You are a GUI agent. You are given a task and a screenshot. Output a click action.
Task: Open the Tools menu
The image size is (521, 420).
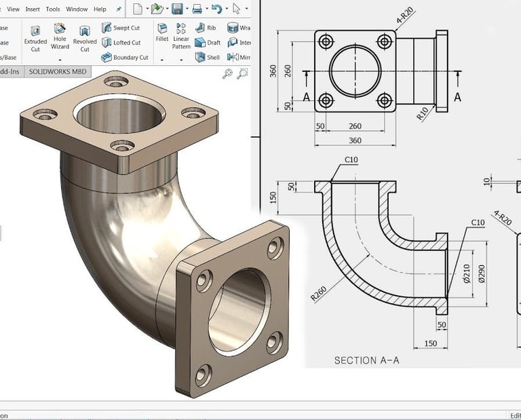point(53,9)
